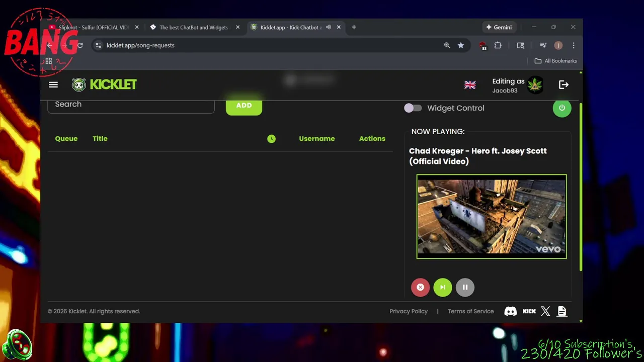Reload the Kicklet page

pos(79,45)
